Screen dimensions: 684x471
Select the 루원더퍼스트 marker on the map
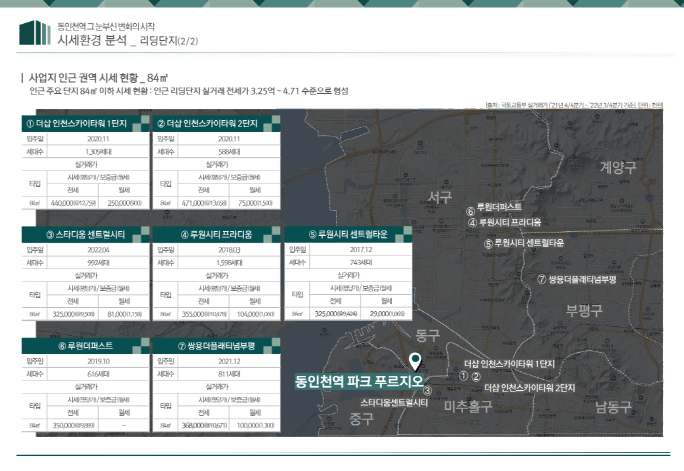point(470,212)
